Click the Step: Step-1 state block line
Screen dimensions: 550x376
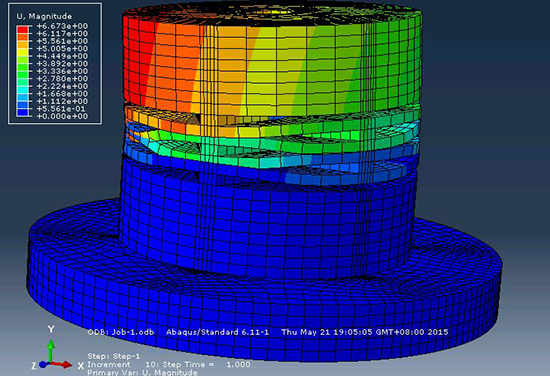coord(114,356)
